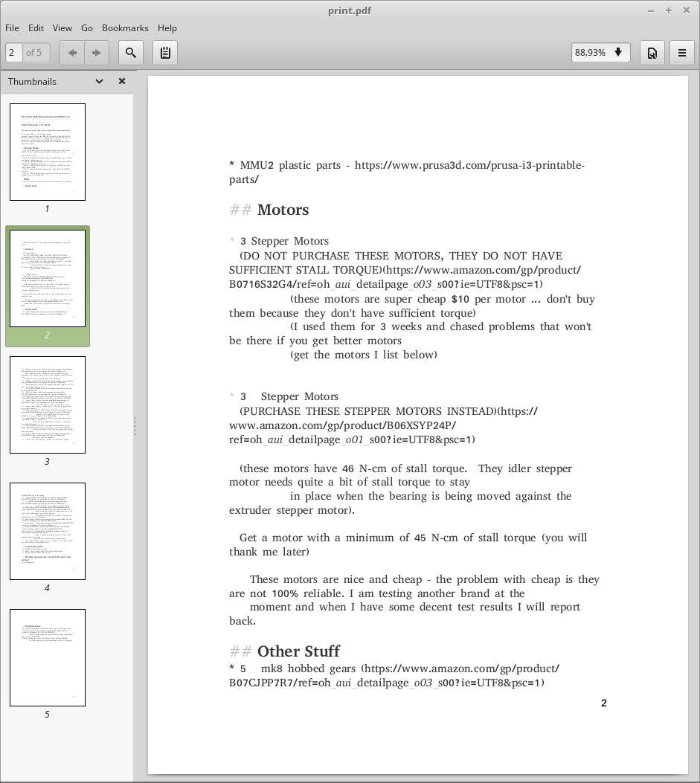The height and width of the screenshot is (783, 700).
Task: Expand the Thumbnails sidebar dropdown chevron
Action: [100, 81]
